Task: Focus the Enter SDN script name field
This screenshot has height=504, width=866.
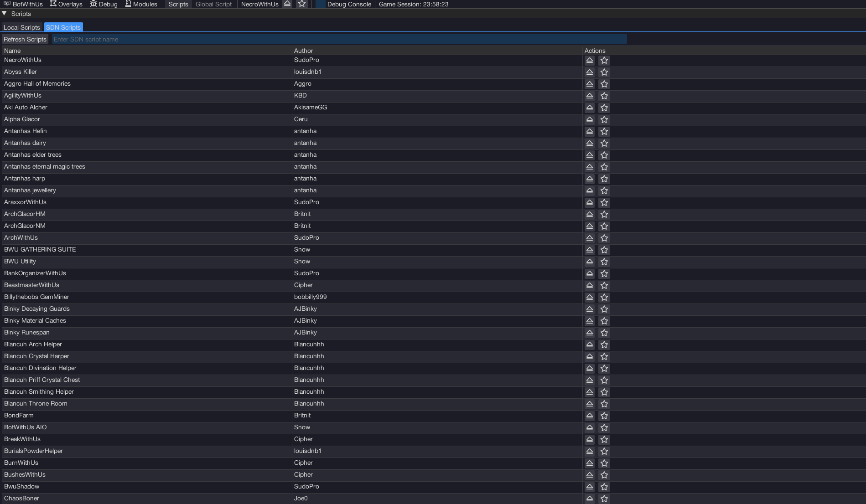Action: (339, 39)
